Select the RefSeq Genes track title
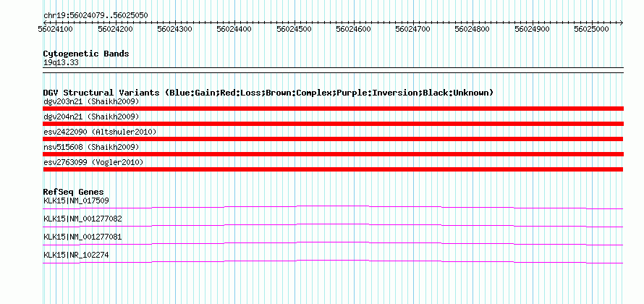The image size is (644, 304). point(74,193)
